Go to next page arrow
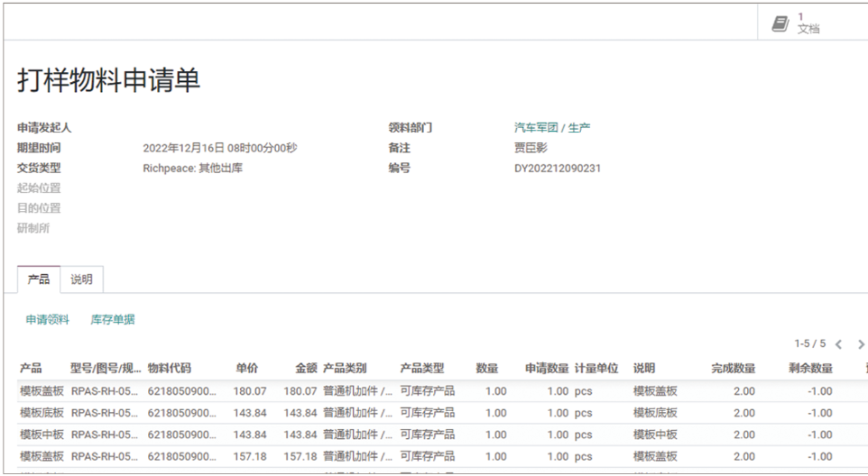This screenshot has height=476, width=868. click(860, 344)
